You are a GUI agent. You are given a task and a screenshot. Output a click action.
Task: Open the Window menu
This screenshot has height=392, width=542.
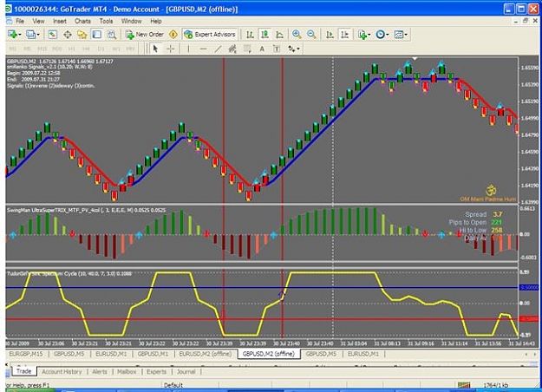pos(131,21)
